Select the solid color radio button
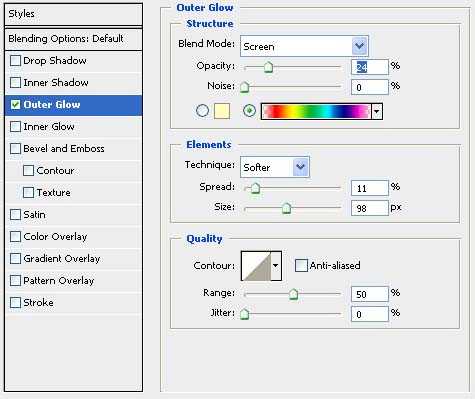 pyautogui.click(x=202, y=111)
